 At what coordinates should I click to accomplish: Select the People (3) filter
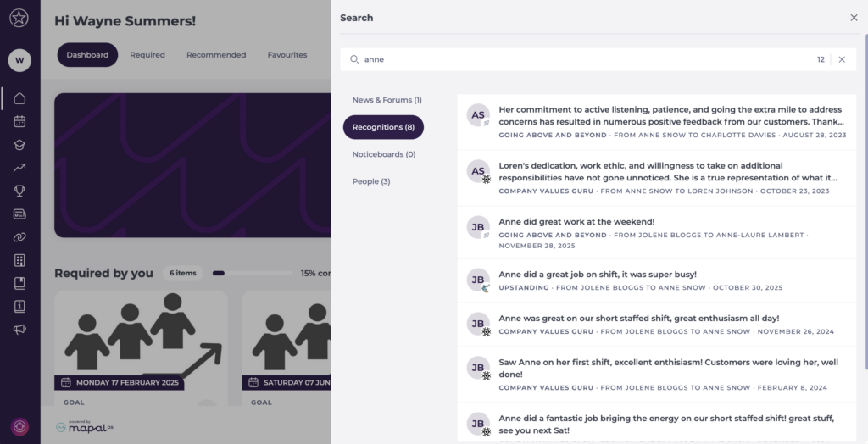tap(371, 181)
